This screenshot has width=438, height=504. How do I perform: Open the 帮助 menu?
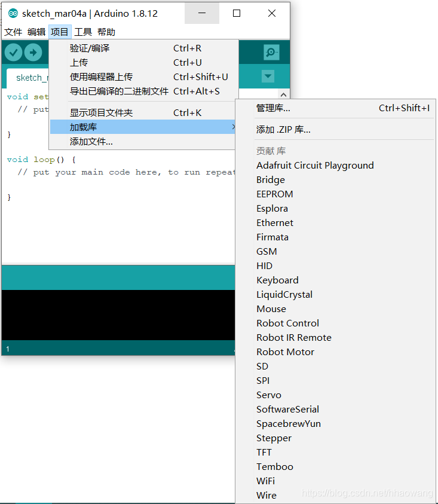(106, 32)
